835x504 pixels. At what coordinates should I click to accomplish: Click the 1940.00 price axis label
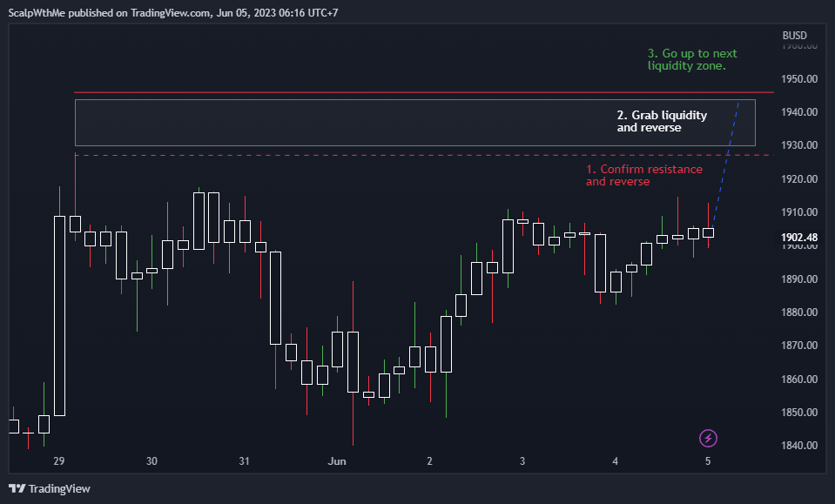click(x=798, y=111)
